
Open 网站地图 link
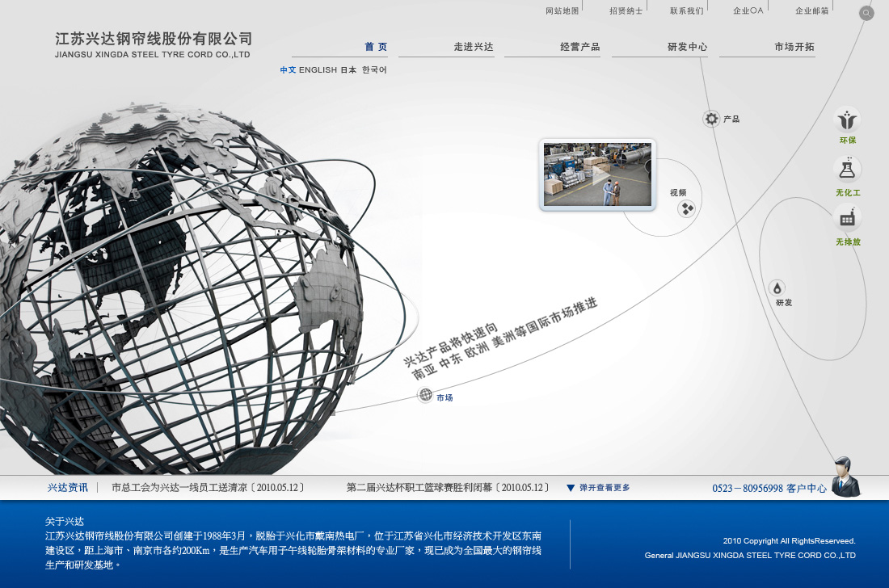click(x=562, y=10)
